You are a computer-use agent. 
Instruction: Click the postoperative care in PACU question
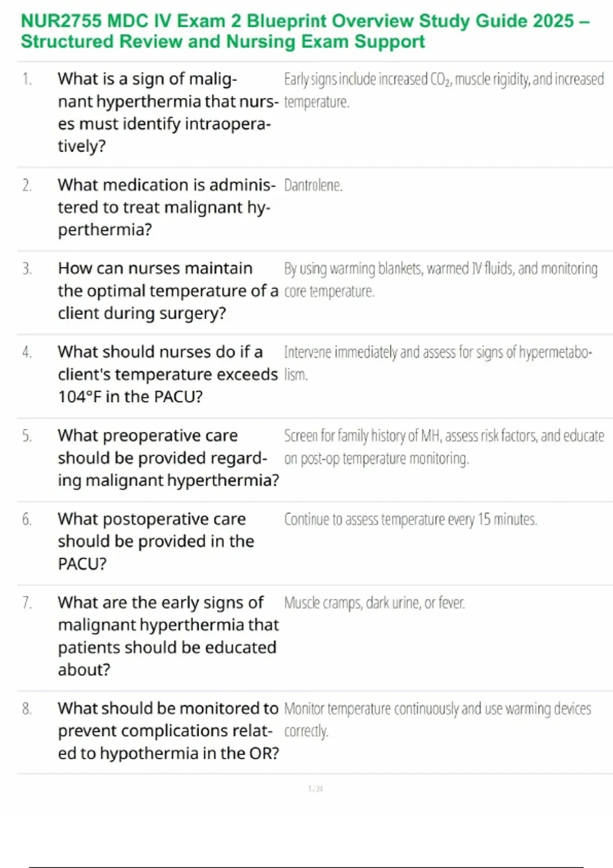(156, 541)
